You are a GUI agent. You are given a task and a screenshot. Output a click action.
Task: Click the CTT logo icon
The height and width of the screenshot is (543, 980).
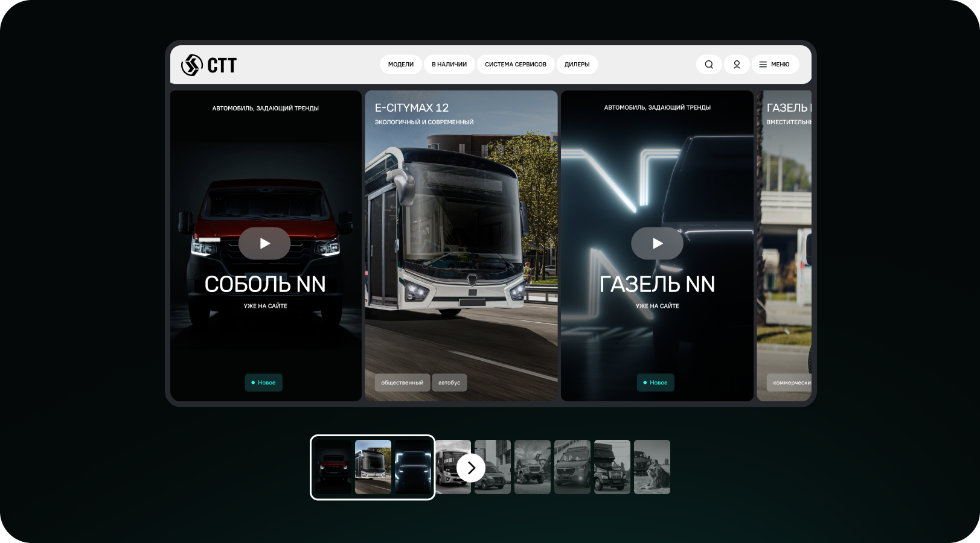(x=192, y=65)
